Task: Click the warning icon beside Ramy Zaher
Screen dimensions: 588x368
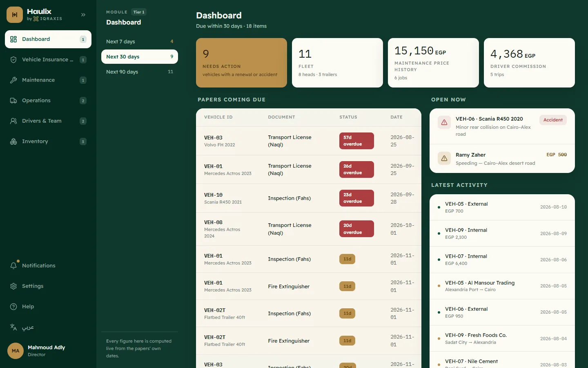Action: tap(444, 158)
